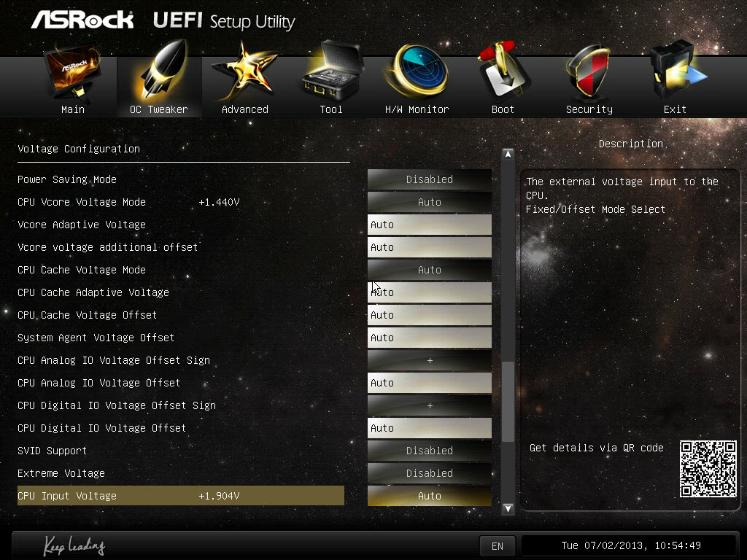The height and width of the screenshot is (560, 747).
Task: Edit CPU Cache Adaptive Voltage field
Action: 429,292
